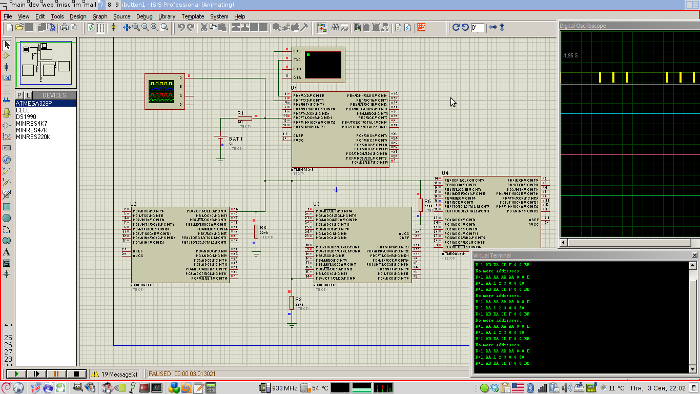Click the rotation angle input field
The image size is (700, 394).
tap(478, 28)
